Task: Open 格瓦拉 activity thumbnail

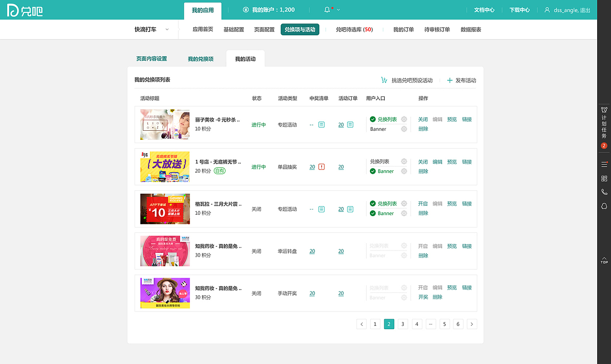Action: tap(165, 209)
